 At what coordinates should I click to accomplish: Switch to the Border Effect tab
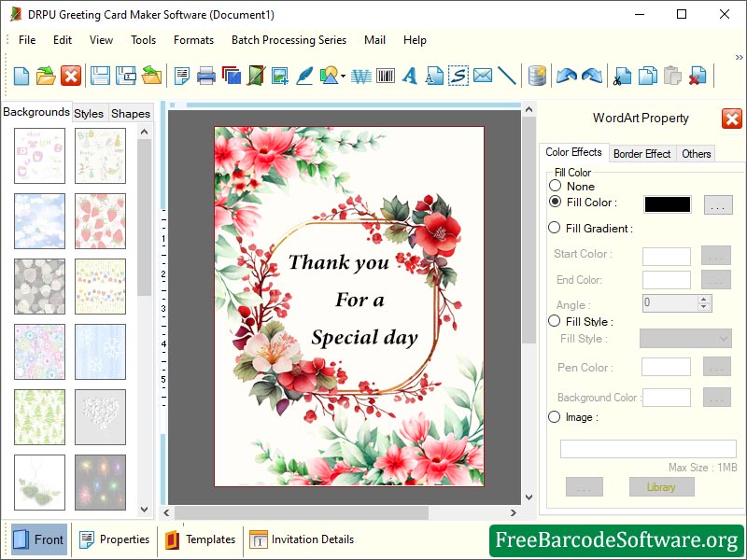tap(641, 153)
